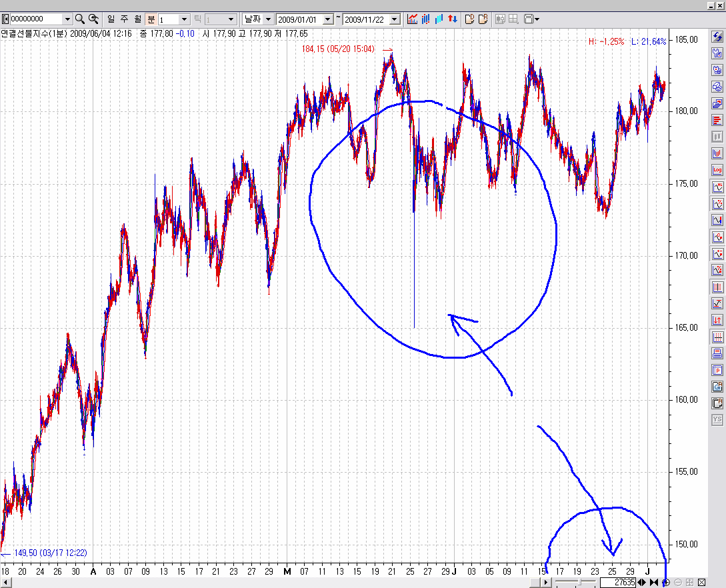Click the red and blue up-down arrows icon

pos(452,19)
